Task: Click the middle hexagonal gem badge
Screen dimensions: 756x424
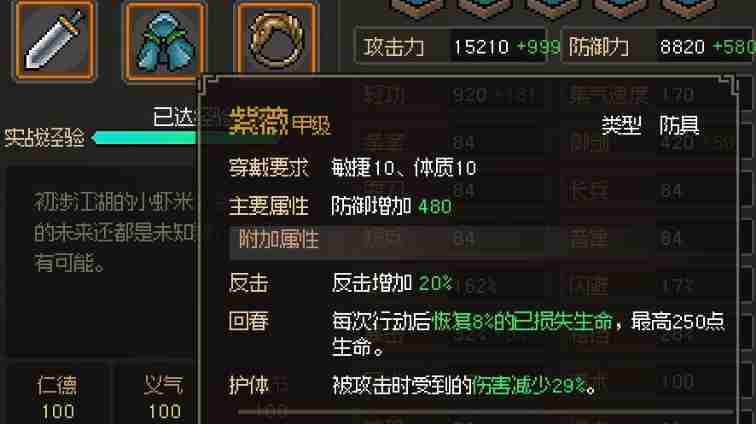Action: point(553,8)
